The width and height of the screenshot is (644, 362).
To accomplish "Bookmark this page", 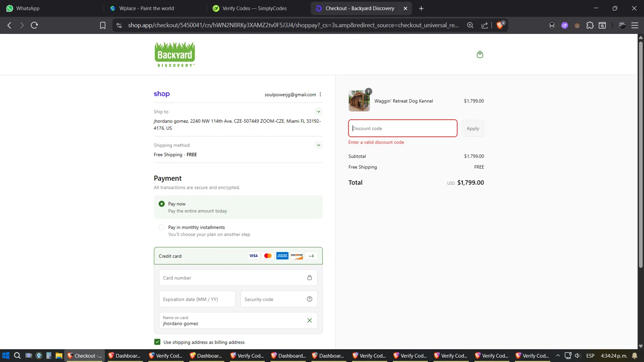I will (x=103, y=25).
